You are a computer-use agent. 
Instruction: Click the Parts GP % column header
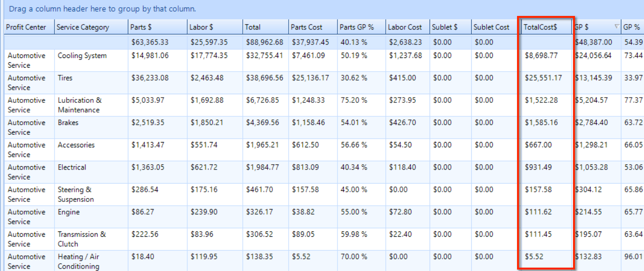click(361, 27)
